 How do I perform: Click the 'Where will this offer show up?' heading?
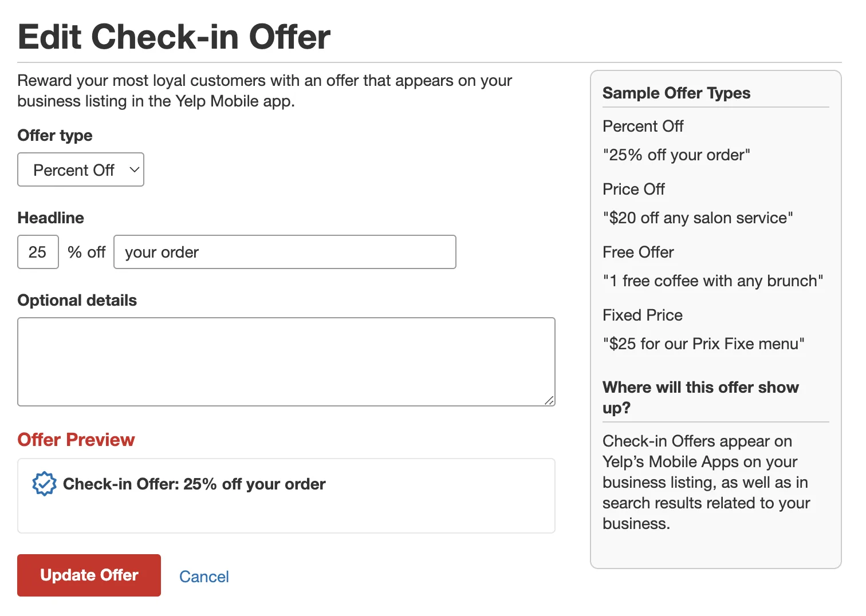(700, 397)
